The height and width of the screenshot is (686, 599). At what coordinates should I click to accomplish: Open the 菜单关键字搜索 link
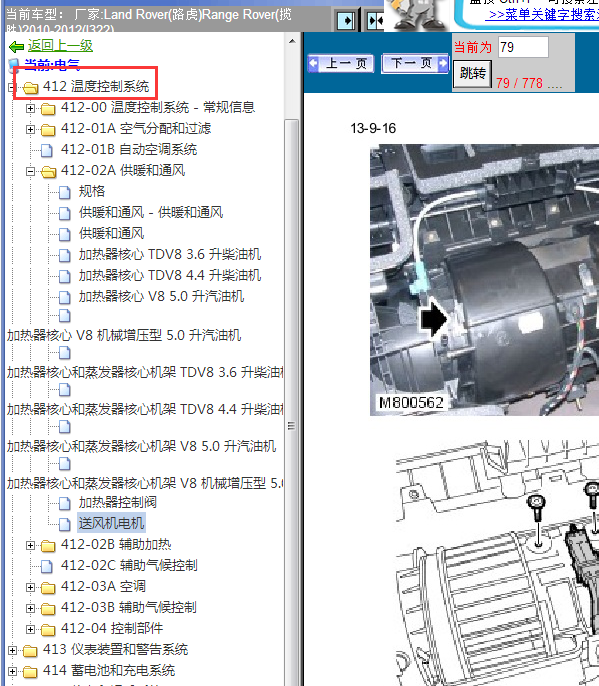click(544, 14)
